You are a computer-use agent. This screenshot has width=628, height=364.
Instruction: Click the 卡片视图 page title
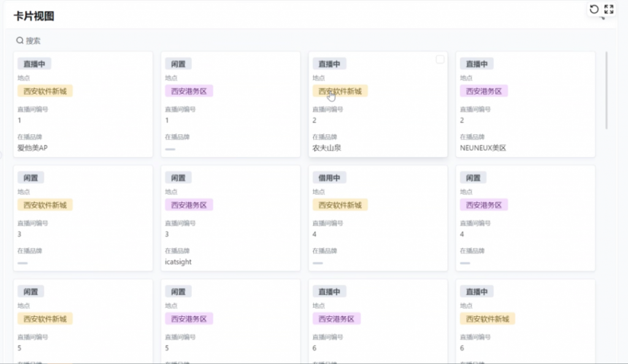(x=34, y=17)
